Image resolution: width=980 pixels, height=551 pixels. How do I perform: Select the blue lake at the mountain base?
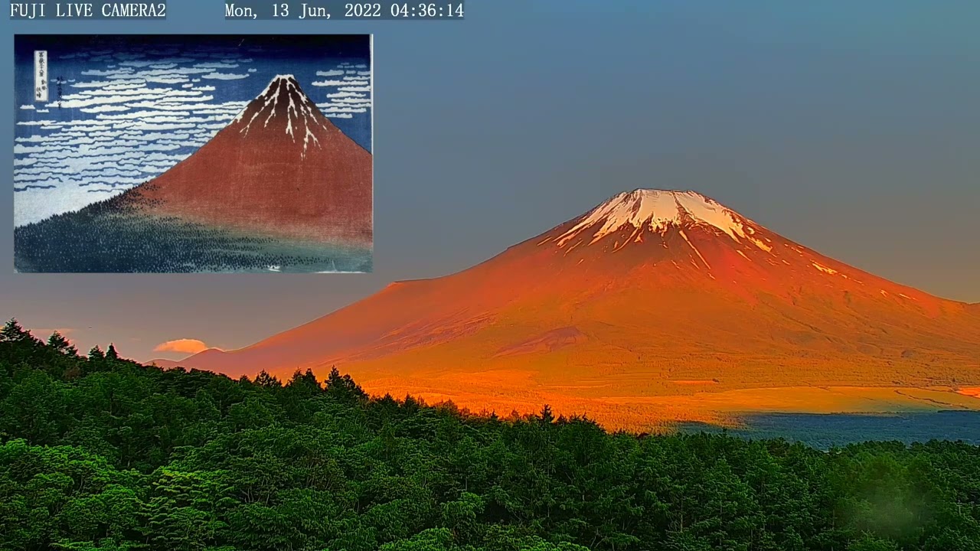[x=842, y=427]
